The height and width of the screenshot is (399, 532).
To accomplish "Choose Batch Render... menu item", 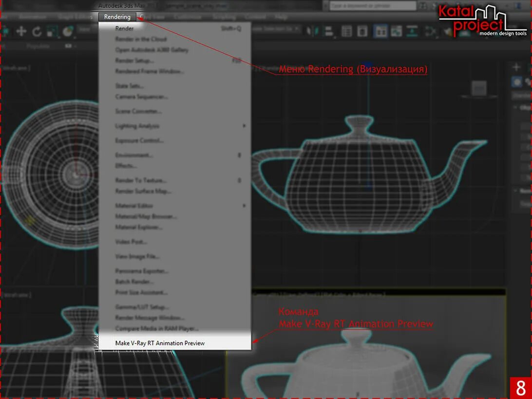I will pos(175,282).
